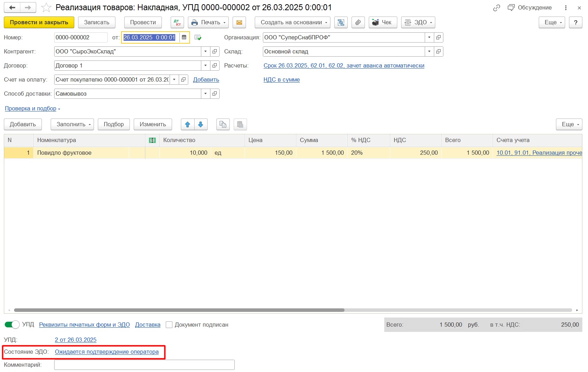Open the document structure icon

(341, 23)
